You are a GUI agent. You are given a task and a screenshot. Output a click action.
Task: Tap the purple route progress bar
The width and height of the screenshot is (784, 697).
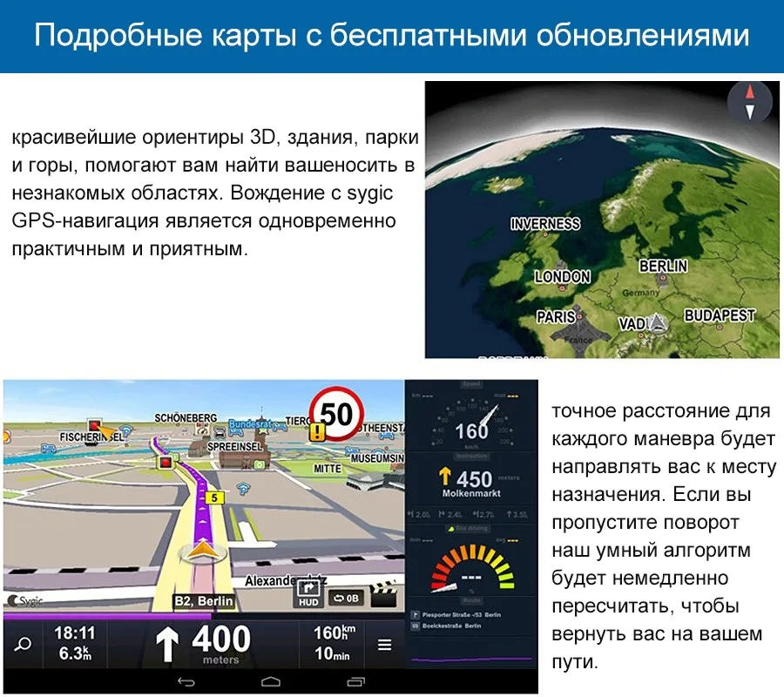click(x=107, y=617)
